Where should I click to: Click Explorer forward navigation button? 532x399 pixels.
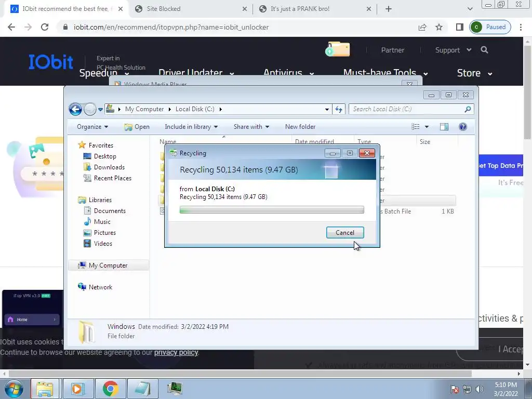pyautogui.click(x=90, y=109)
